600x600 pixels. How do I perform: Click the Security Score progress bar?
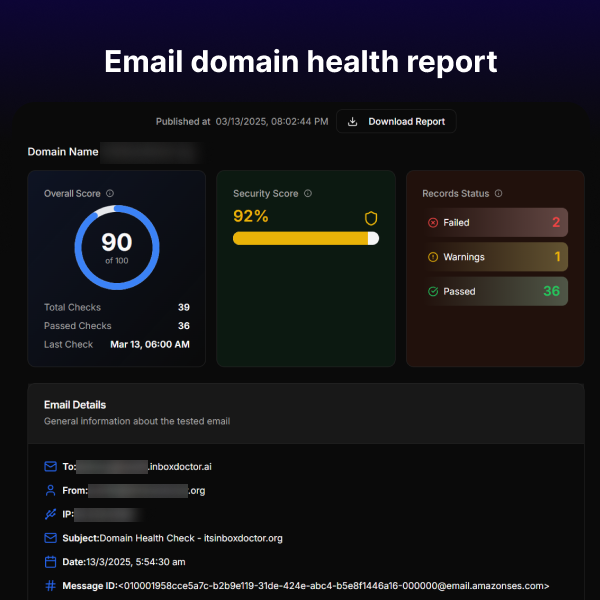pyautogui.click(x=306, y=238)
